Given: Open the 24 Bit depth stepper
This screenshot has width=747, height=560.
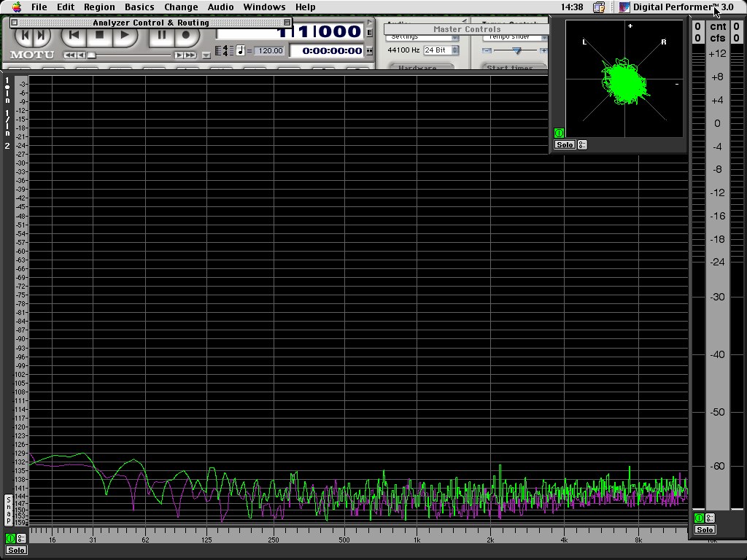Looking at the screenshot, I should tap(455, 50).
